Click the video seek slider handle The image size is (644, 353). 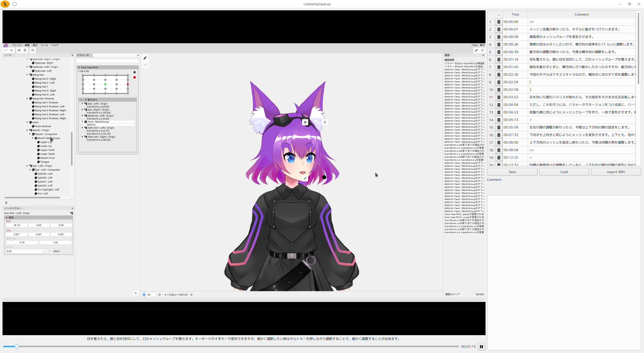pyautogui.click(x=17, y=346)
